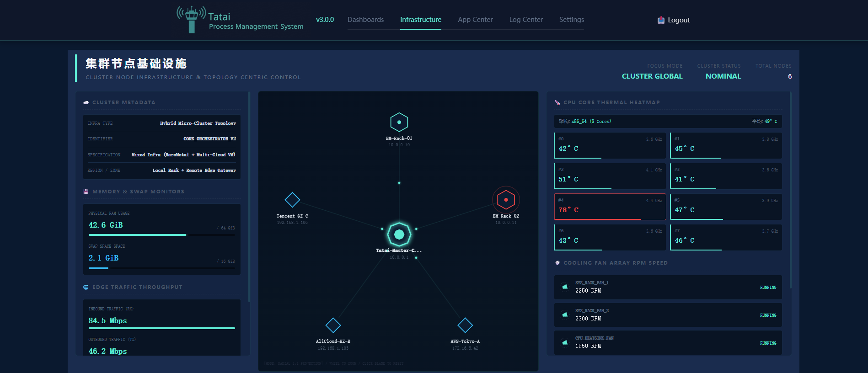Click the Cluster Metadata cloud icon
The image size is (868, 373).
coord(86,102)
